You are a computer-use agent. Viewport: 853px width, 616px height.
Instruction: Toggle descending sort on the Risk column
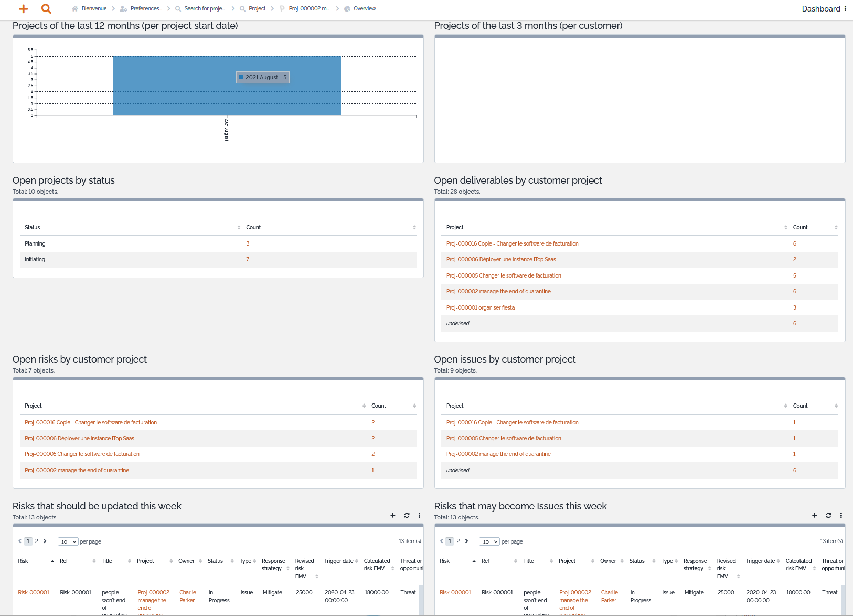pyautogui.click(x=52, y=561)
